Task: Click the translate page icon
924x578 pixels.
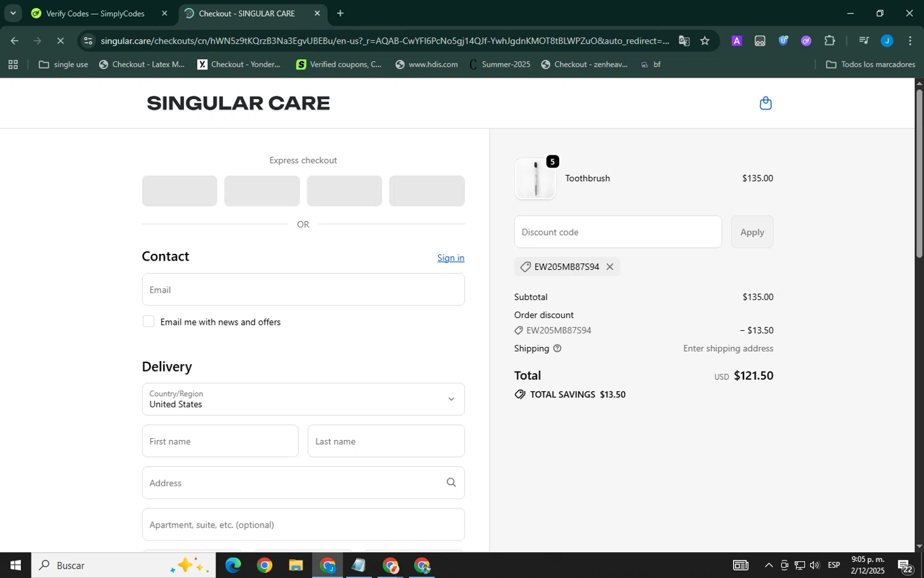Action: (x=684, y=41)
